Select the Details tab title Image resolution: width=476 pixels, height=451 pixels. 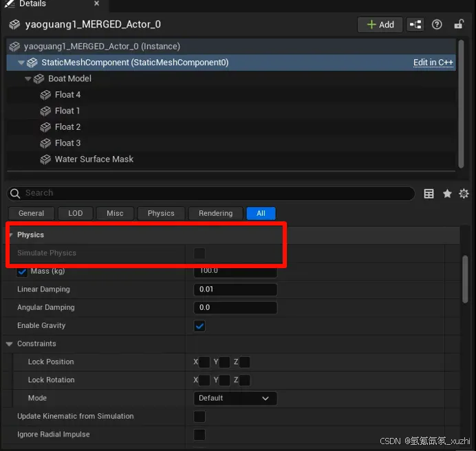(x=32, y=3)
